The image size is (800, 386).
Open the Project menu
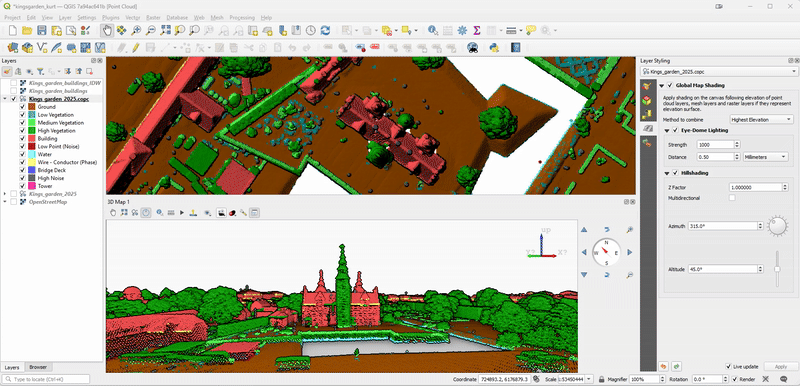point(12,17)
